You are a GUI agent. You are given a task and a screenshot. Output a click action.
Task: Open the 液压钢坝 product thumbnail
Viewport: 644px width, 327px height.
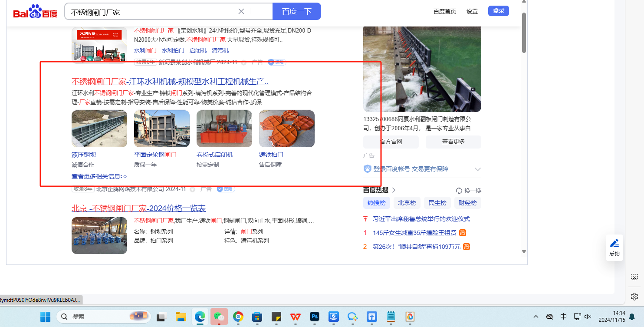[99, 129]
